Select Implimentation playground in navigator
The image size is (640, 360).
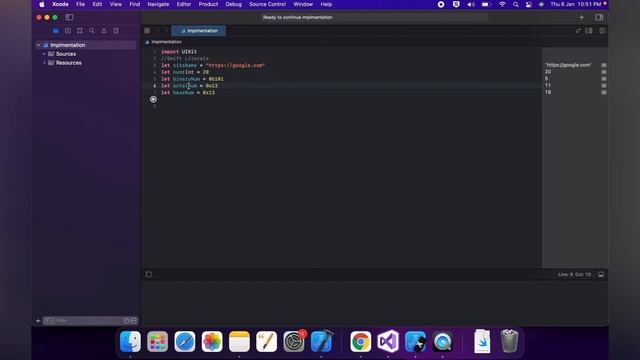coord(86,45)
